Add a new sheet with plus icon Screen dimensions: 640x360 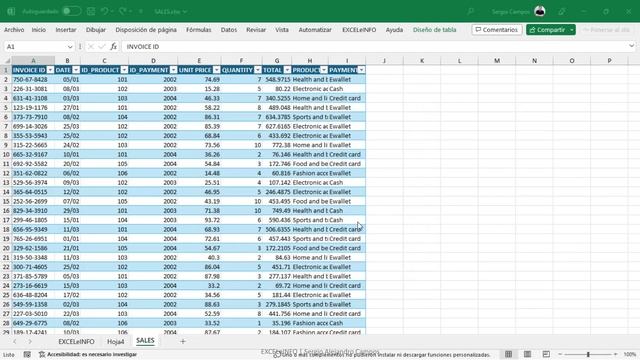[x=183, y=341]
